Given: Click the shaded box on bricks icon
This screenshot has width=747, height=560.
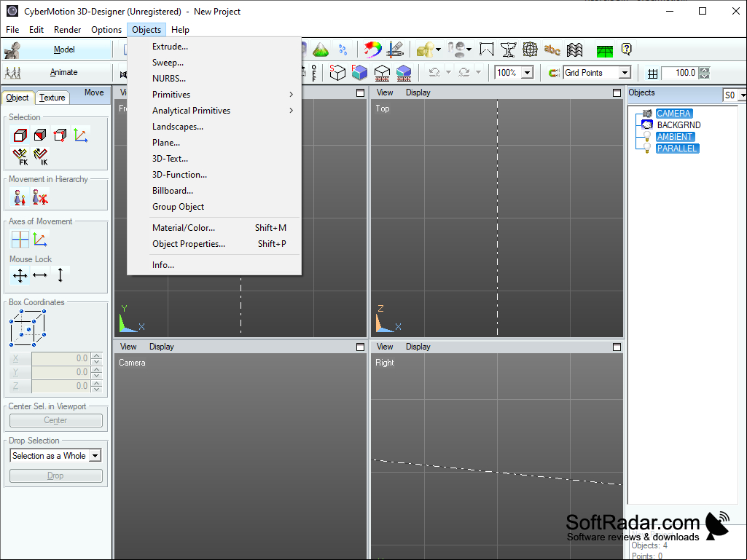Looking at the screenshot, I should pos(404,73).
